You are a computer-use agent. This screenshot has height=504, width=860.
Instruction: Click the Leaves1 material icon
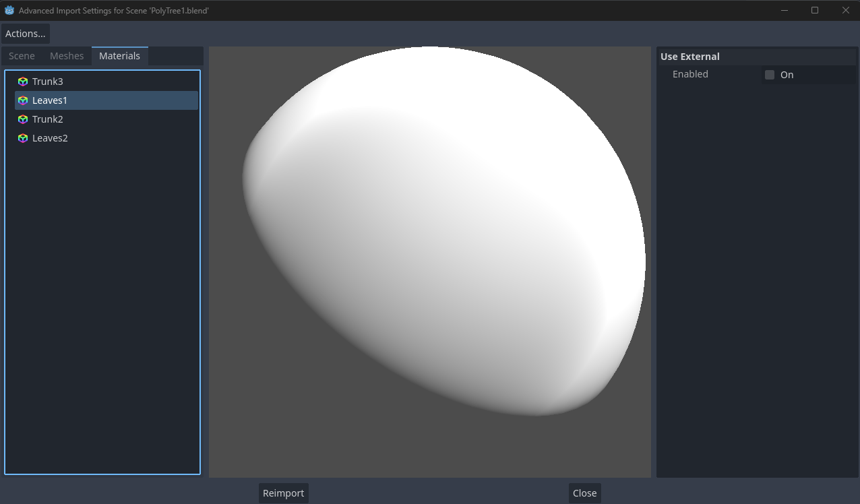click(x=23, y=100)
